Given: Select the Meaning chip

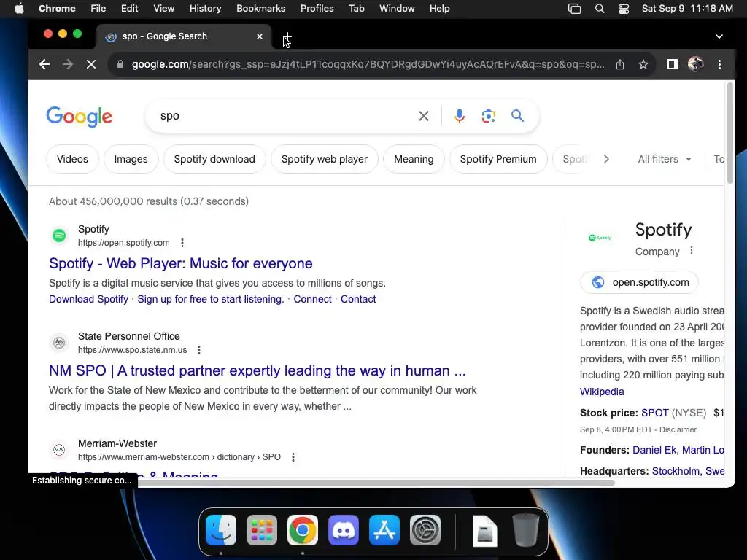Looking at the screenshot, I should [414, 159].
